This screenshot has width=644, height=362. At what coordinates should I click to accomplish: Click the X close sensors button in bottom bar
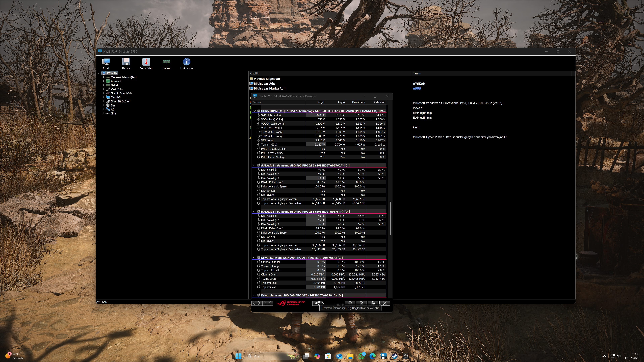[384, 303]
